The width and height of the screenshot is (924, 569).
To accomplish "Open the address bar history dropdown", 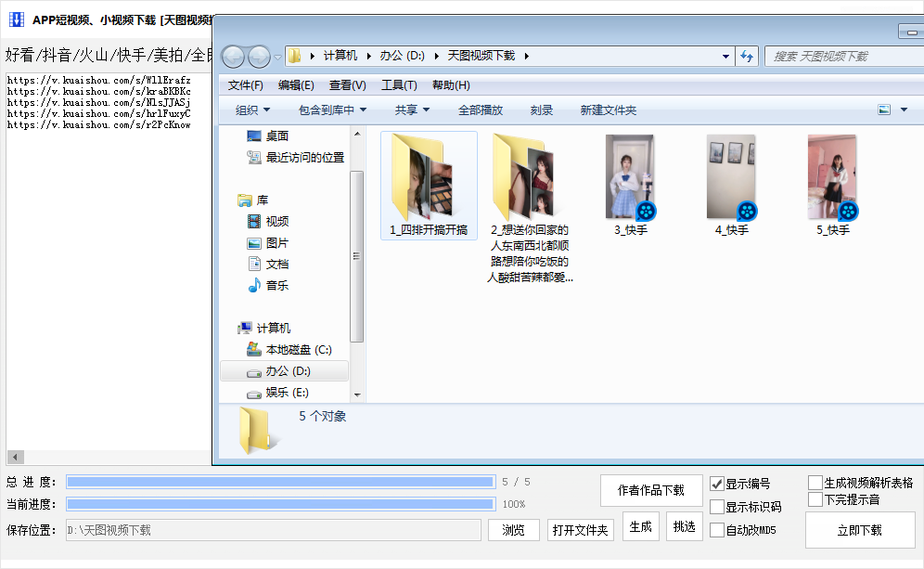I will [x=725, y=57].
